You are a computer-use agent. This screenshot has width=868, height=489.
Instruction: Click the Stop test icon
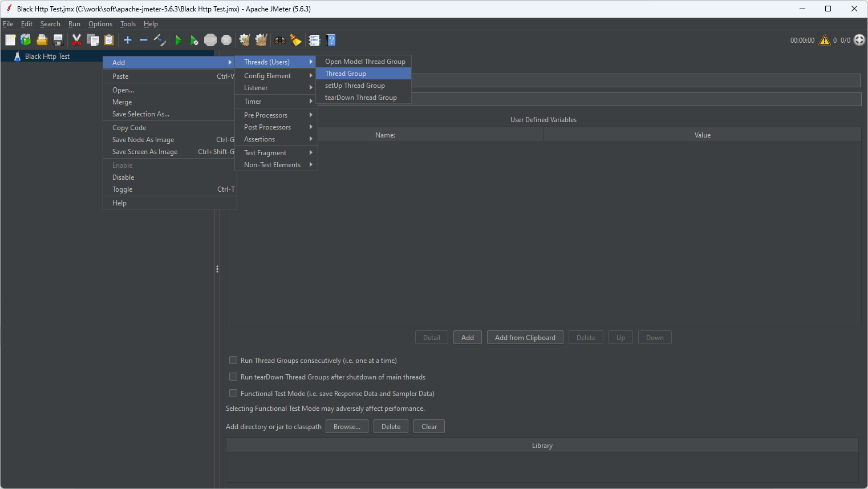210,40
